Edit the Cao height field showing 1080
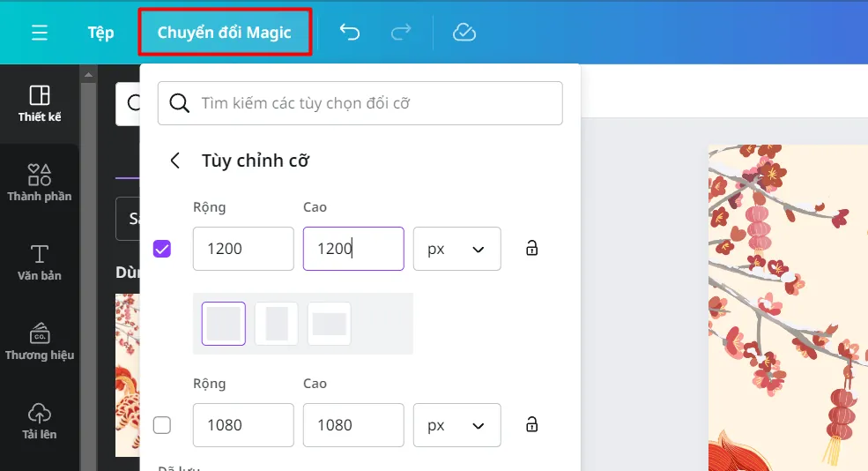 point(353,425)
